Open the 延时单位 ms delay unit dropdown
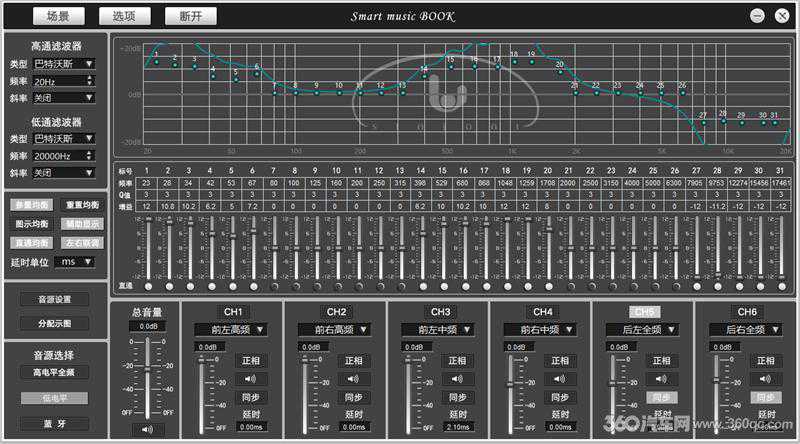 (x=76, y=261)
